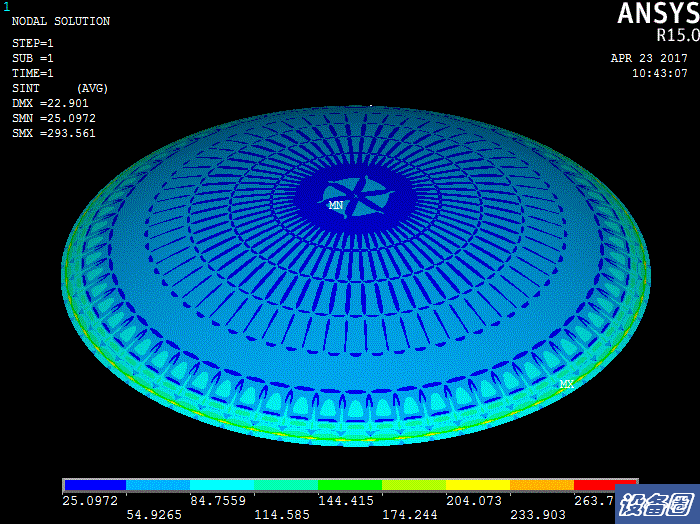Click the SMN =25.0972 text
700x524 pixels.
pos(54,118)
